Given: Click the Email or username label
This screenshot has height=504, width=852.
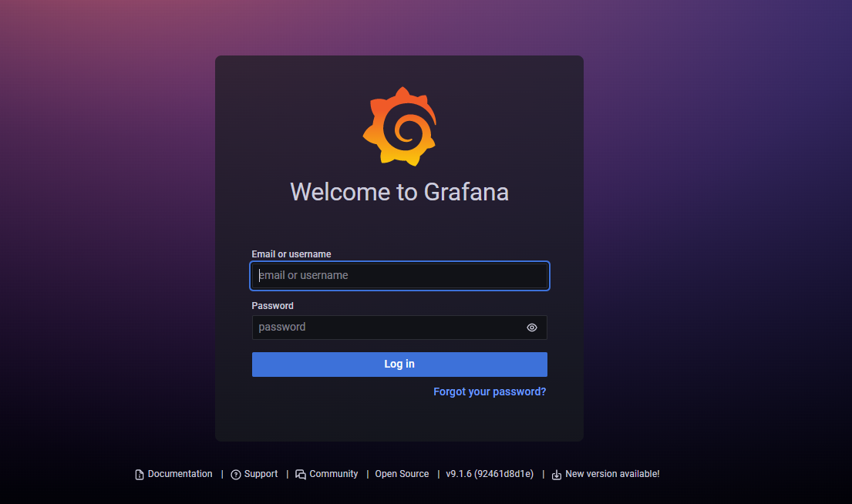Looking at the screenshot, I should pos(291,254).
